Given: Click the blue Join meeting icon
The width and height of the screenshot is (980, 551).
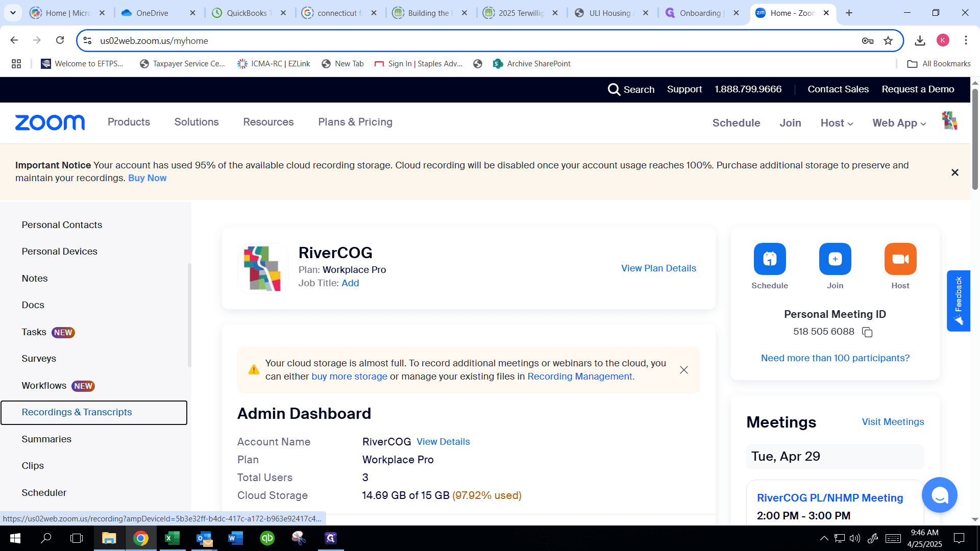Looking at the screenshot, I should pos(835,259).
